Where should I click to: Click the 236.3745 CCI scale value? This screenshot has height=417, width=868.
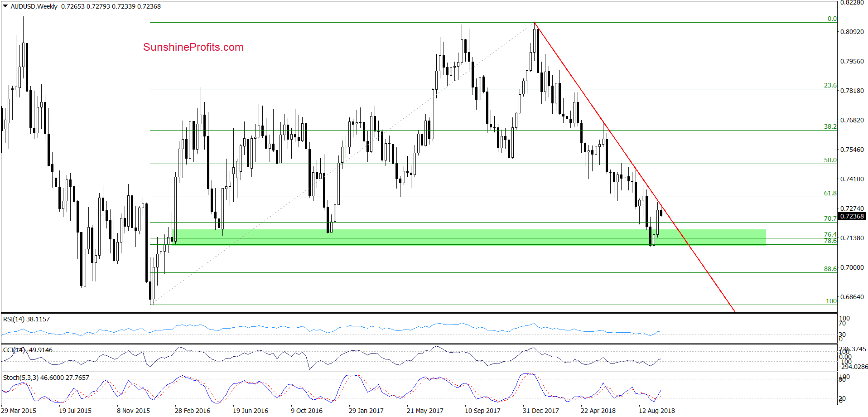(853, 349)
